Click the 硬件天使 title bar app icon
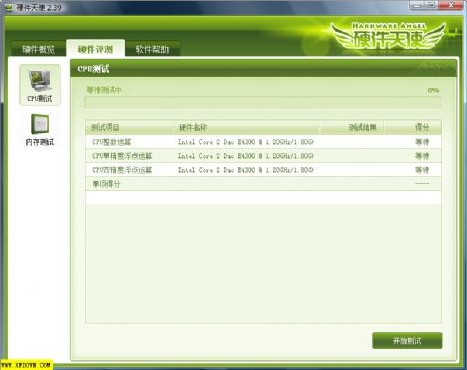The width and height of the screenshot is (467, 370). [8, 7]
